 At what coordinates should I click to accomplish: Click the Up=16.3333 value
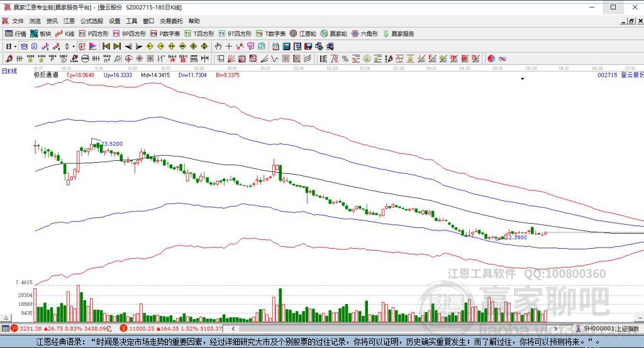coord(118,75)
